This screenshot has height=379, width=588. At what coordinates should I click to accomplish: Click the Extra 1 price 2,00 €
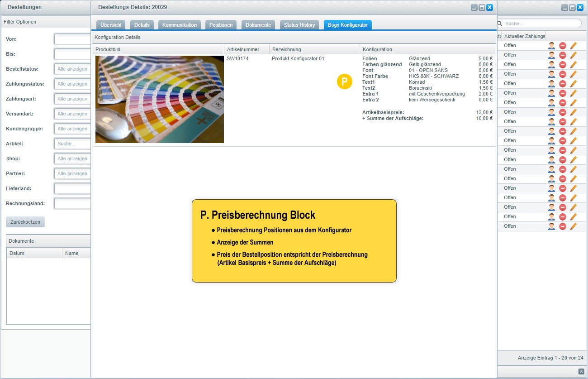pos(486,94)
